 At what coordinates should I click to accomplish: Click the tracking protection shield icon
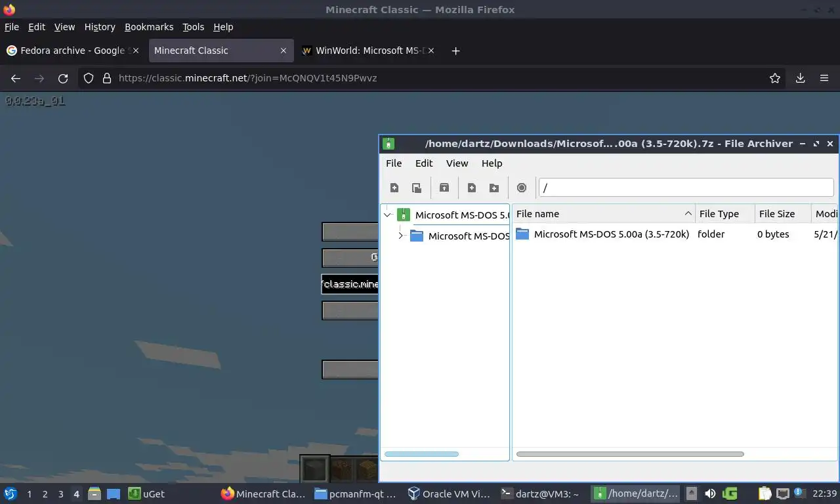[x=89, y=78]
